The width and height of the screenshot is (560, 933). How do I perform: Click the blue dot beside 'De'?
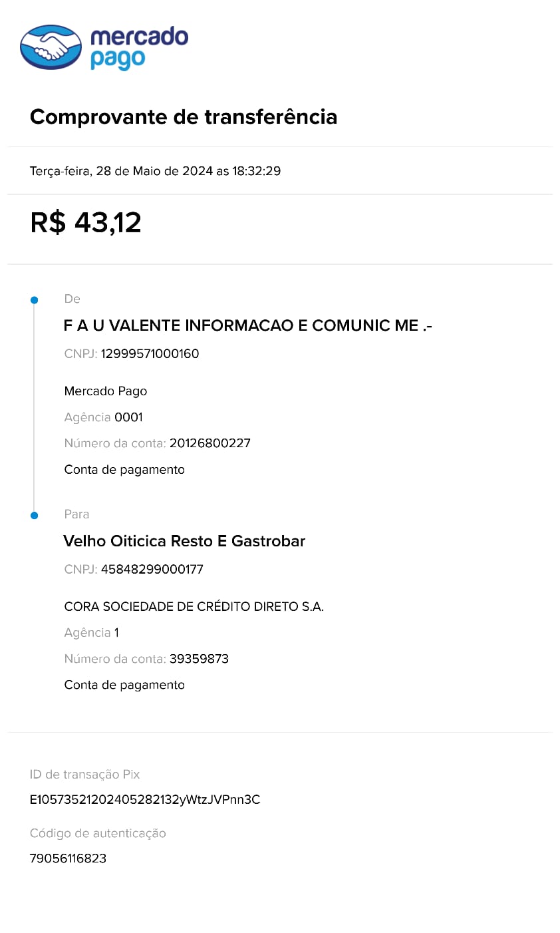pyautogui.click(x=35, y=300)
